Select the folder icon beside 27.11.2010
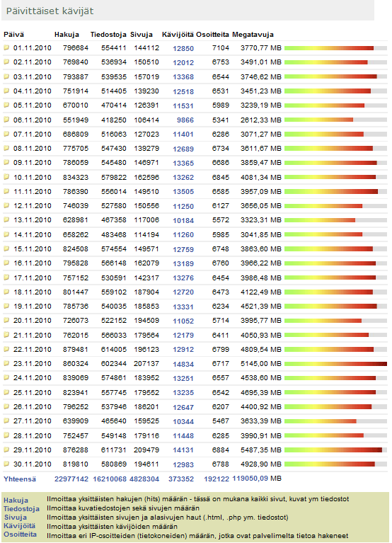Image resolution: width=392 pixels, height=543 pixels. (x=6, y=421)
